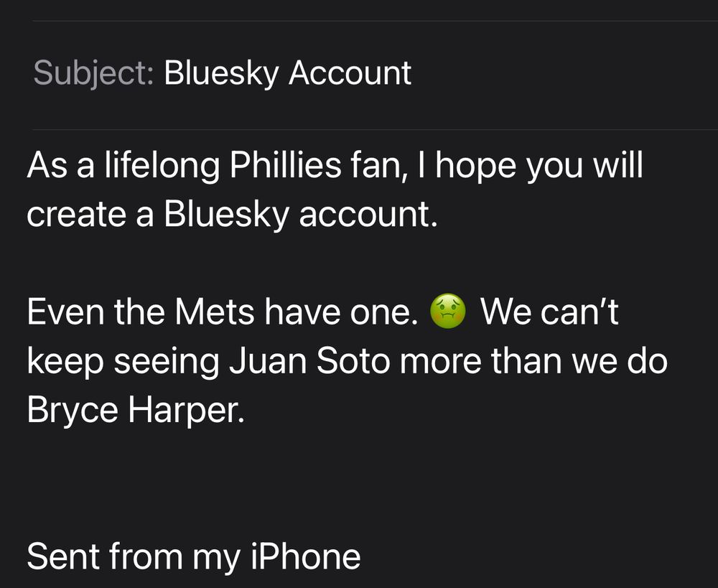The width and height of the screenshot is (718, 588).
Task: Tap Bluesky in the message body
Action: [226, 215]
